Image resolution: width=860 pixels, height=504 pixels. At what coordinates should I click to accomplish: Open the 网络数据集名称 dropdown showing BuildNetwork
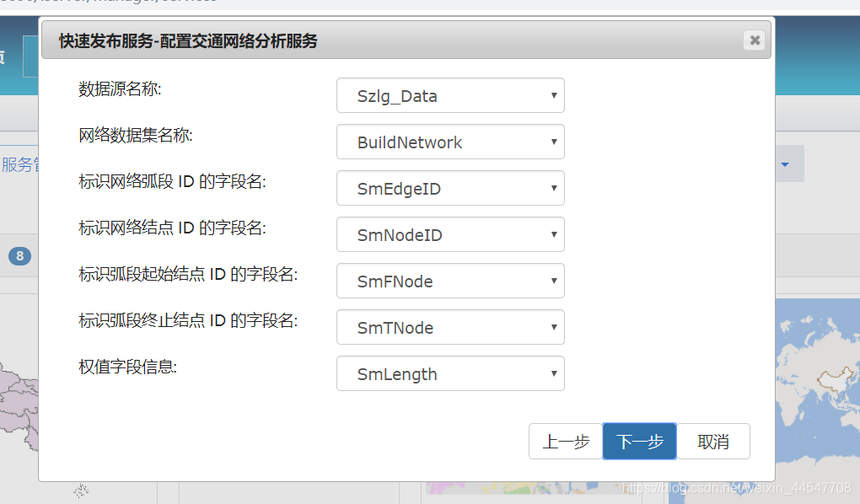pos(450,142)
